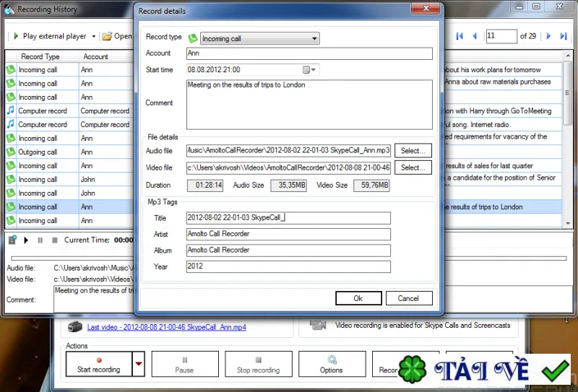
Task: Select the first Computer record row
Action: 69,111
